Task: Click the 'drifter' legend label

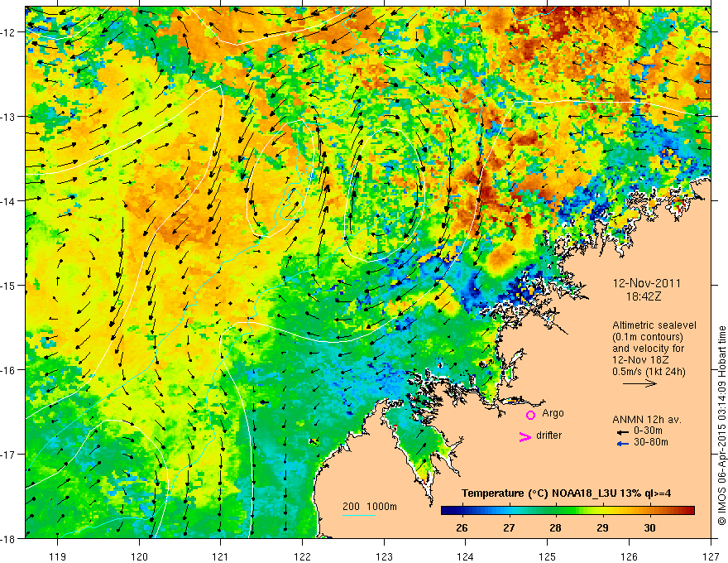Action: pos(548,435)
